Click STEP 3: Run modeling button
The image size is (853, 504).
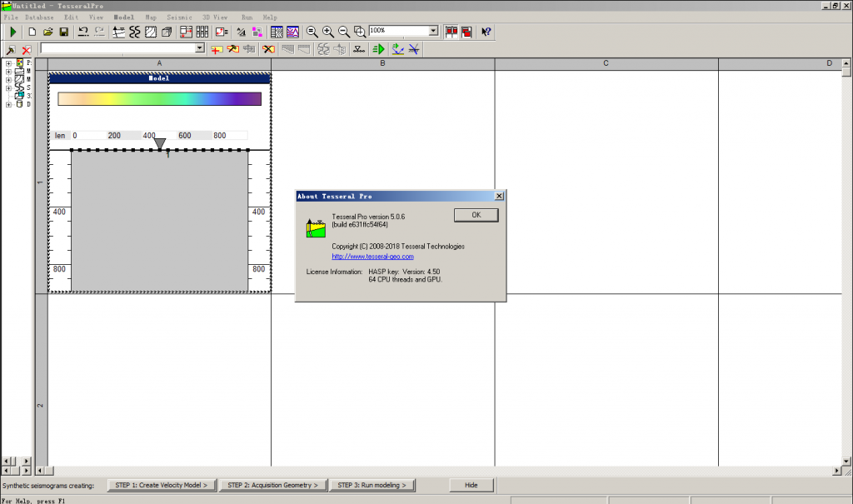pos(372,485)
